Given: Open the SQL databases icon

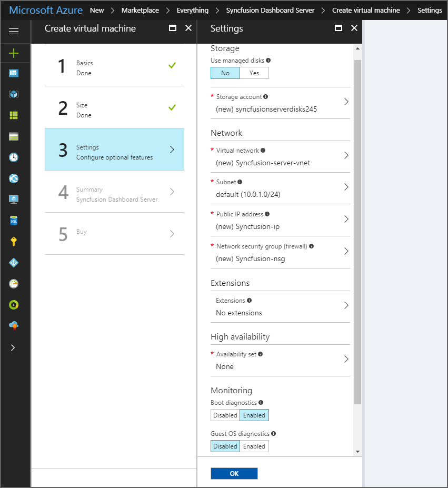Looking at the screenshot, I should [x=14, y=221].
